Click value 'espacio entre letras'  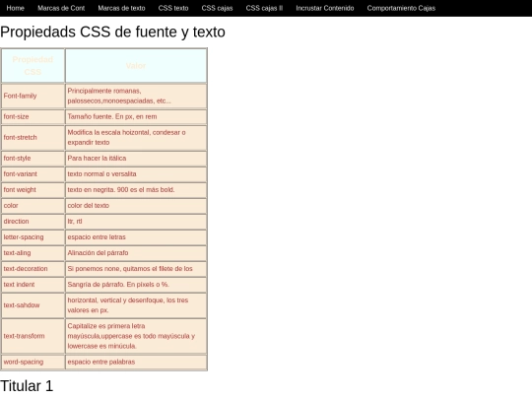point(136,237)
